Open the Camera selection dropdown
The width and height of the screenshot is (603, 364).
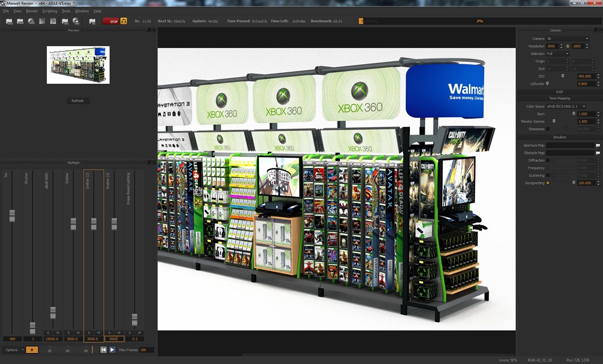567,39
